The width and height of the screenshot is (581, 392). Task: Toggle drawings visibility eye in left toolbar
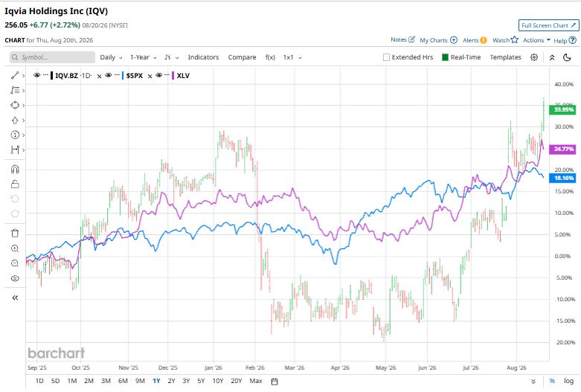[x=15, y=278]
